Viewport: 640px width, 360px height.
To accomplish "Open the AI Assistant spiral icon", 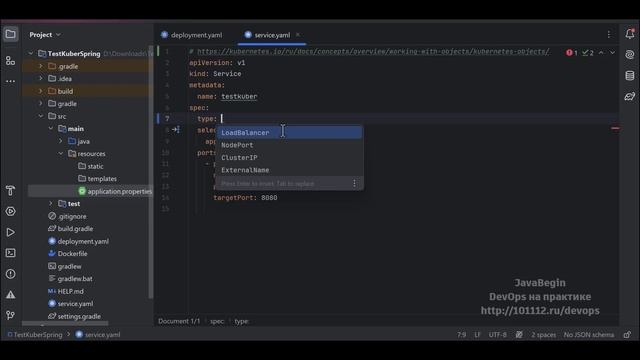I will pyautogui.click(x=630, y=54).
